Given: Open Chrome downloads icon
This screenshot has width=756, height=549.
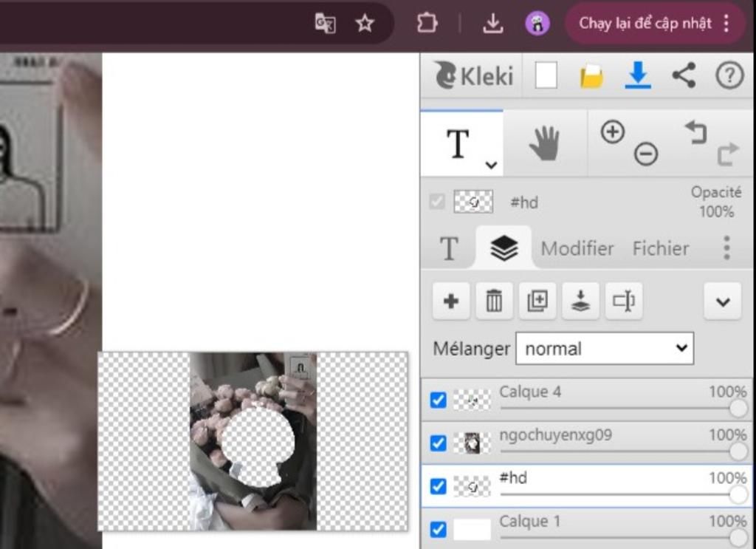Looking at the screenshot, I should pos(492,23).
